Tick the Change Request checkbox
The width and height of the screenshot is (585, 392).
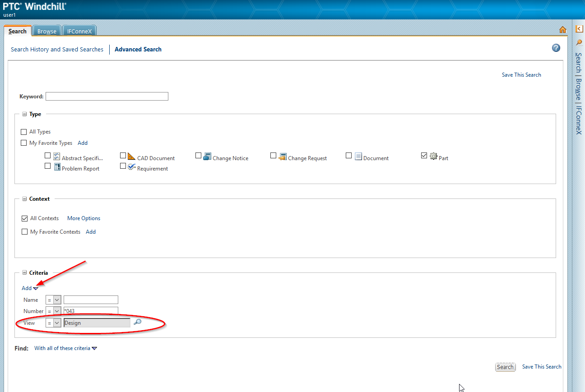point(273,155)
